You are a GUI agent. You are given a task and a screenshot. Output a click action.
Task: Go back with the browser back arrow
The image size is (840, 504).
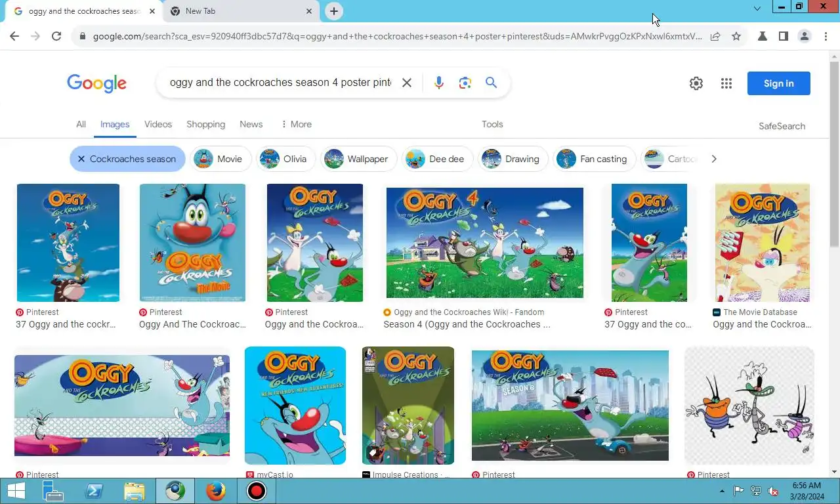(x=14, y=37)
